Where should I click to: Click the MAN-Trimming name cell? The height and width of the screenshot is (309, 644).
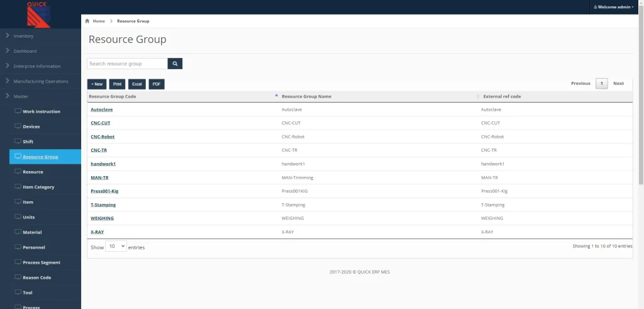(297, 177)
